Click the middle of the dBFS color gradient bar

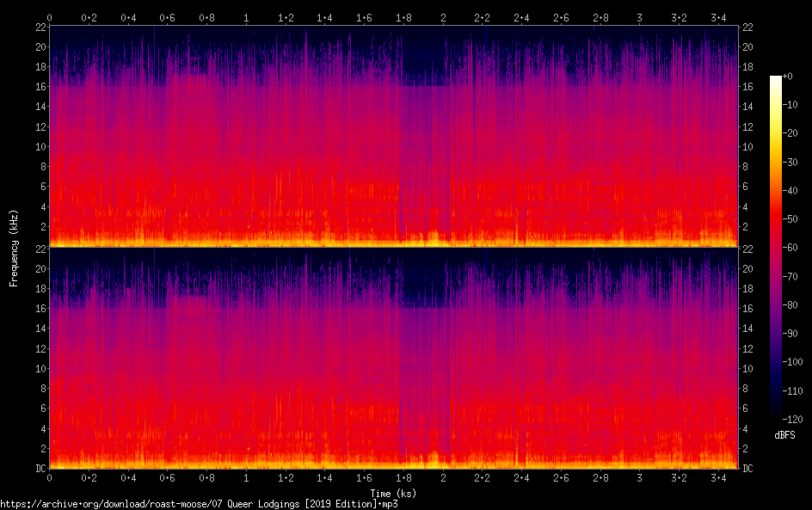776,247
